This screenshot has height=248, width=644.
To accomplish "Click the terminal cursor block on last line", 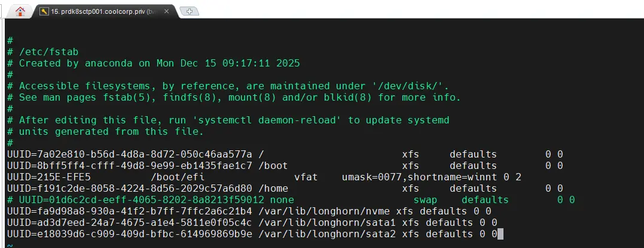I will point(500,234).
